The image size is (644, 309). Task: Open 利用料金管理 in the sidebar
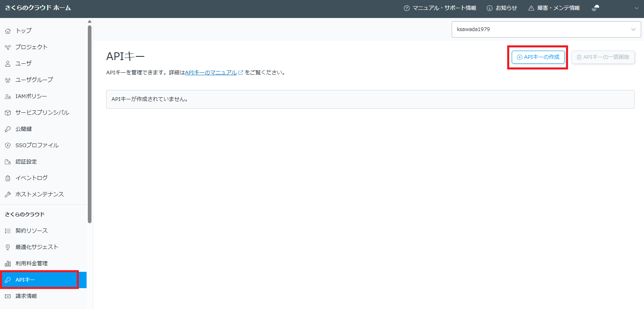43,263
